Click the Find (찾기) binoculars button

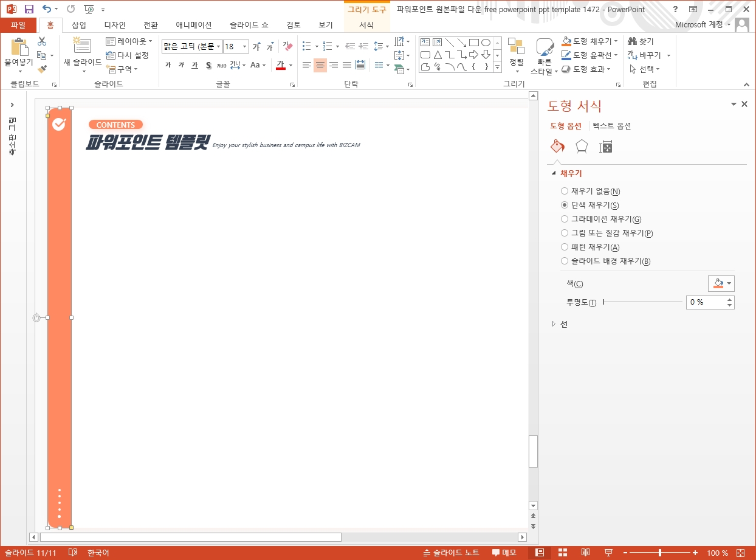point(642,41)
